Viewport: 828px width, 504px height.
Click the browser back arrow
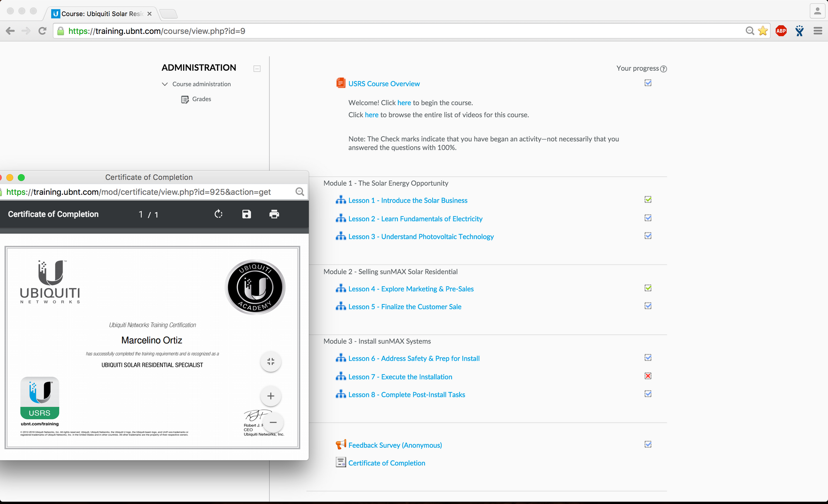pos(10,31)
